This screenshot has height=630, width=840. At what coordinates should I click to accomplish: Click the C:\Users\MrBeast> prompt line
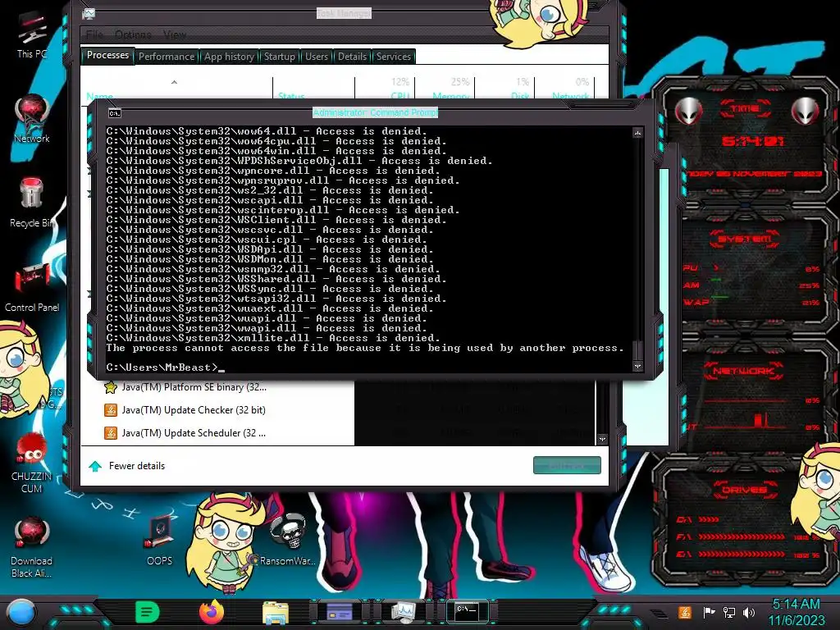tap(166, 367)
